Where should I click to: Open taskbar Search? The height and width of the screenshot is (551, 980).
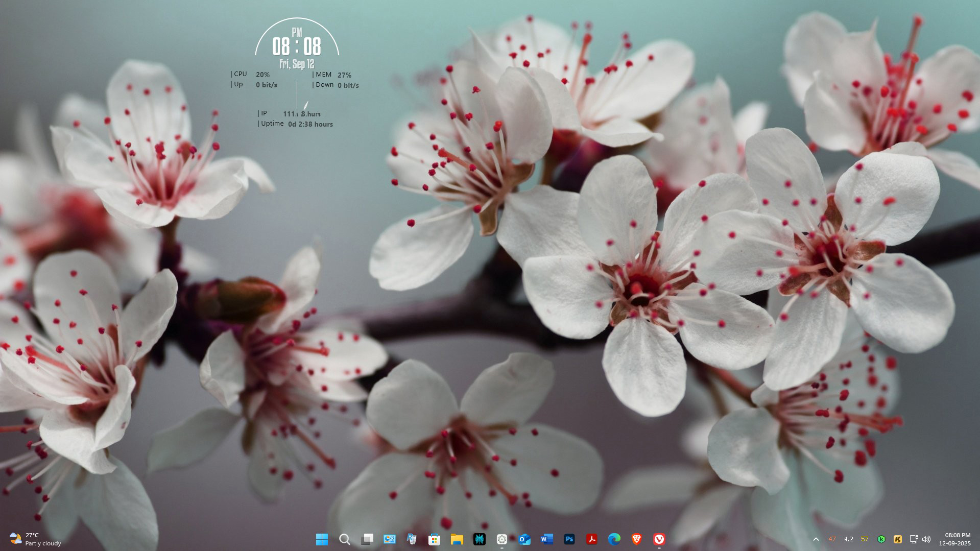pyautogui.click(x=345, y=539)
